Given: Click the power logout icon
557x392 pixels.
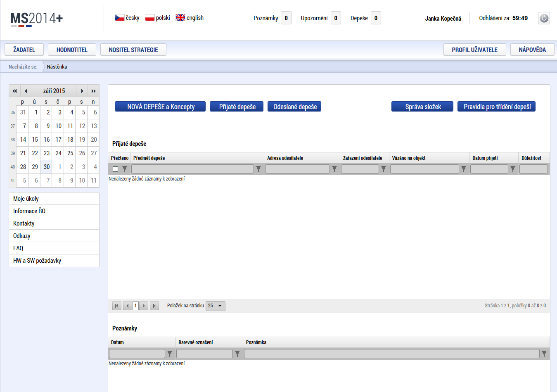Looking at the screenshot, I should (x=544, y=18).
